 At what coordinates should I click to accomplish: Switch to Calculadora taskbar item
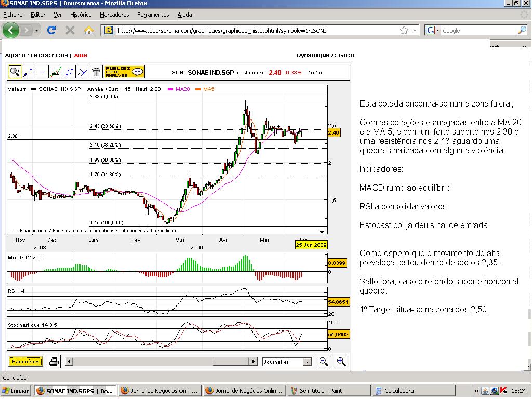pos(414,391)
